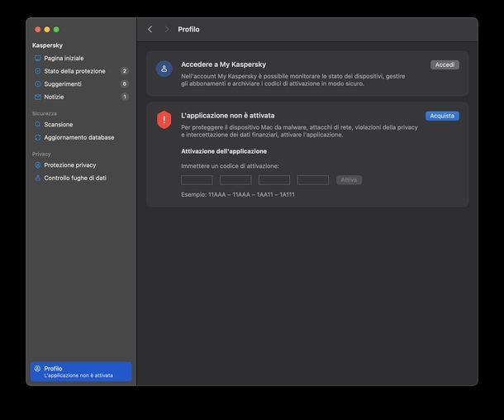This screenshot has height=420, width=504.
Task: Click the 'Profilo' title in header
Action: (188, 29)
